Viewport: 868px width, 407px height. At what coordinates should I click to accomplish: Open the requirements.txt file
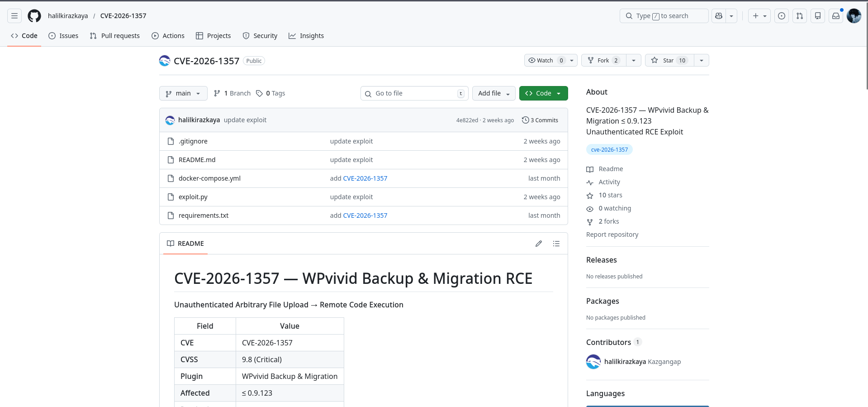tap(204, 215)
